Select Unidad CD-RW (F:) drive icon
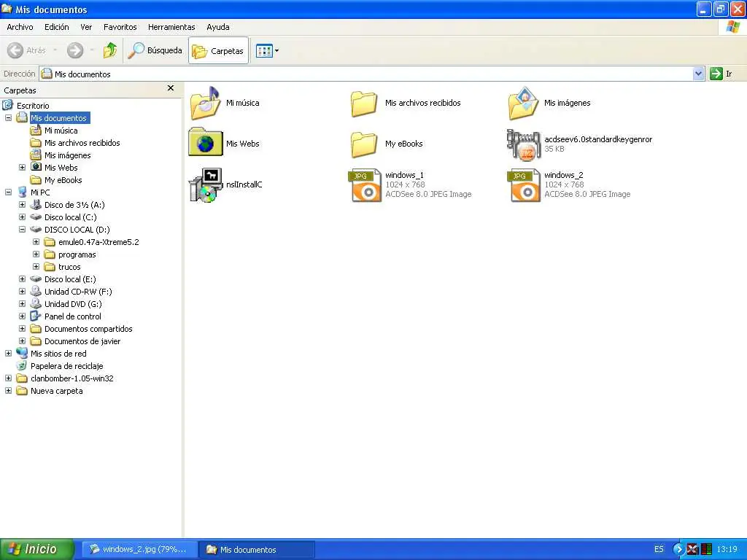The height and width of the screenshot is (560, 747). [36, 291]
